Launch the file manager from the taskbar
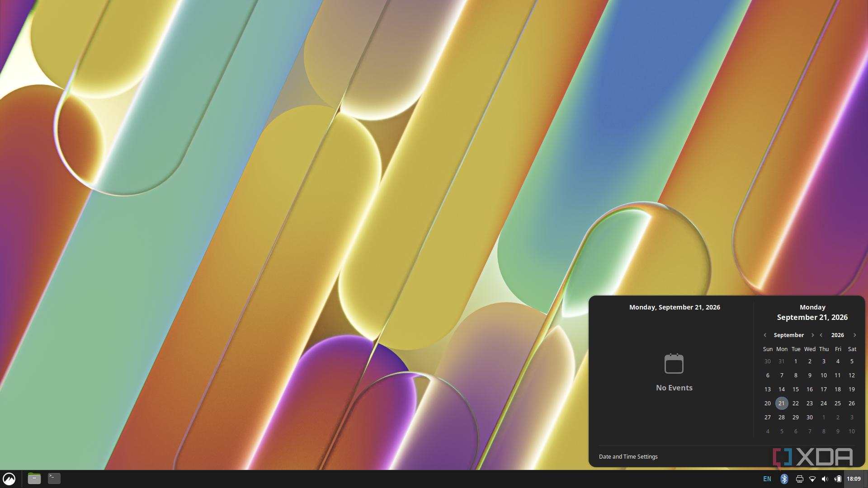Screen dimensions: 868x488 point(34,479)
